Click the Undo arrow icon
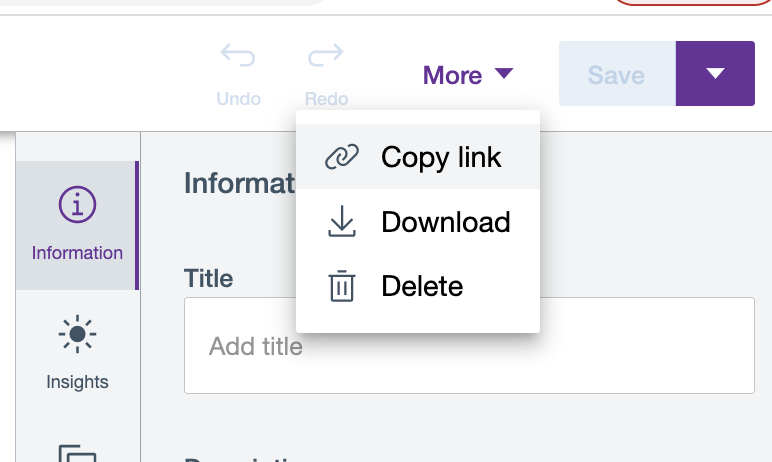772x462 pixels. (238, 56)
